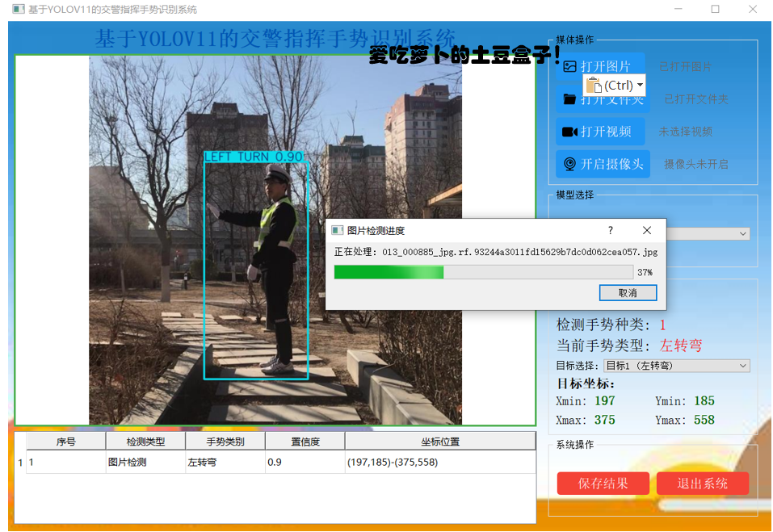Expand the 模型选择 combo box arrow
The height and width of the screenshot is (532, 773).
[743, 233]
